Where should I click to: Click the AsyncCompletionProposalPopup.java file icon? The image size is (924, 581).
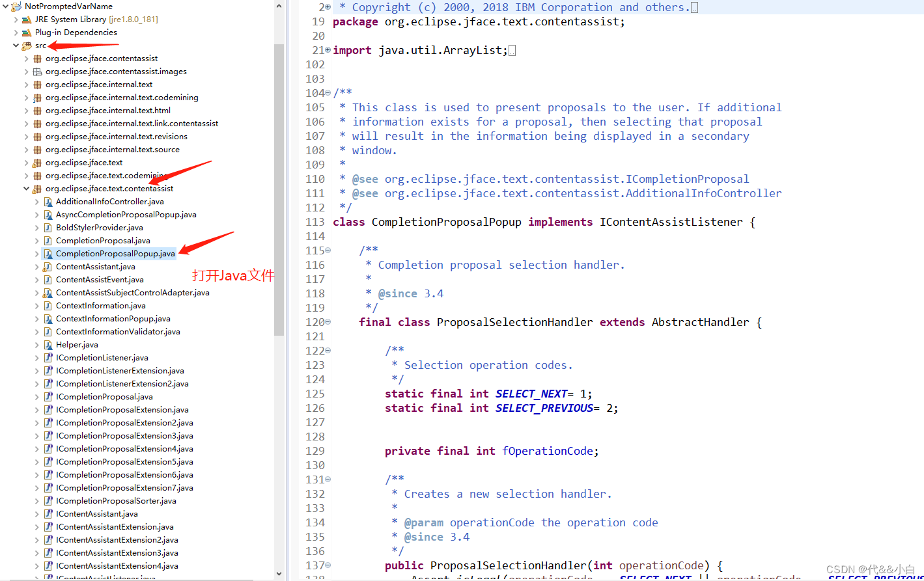48,215
